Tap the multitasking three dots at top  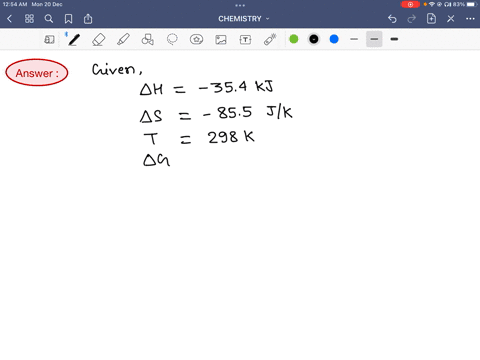(x=240, y=5)
